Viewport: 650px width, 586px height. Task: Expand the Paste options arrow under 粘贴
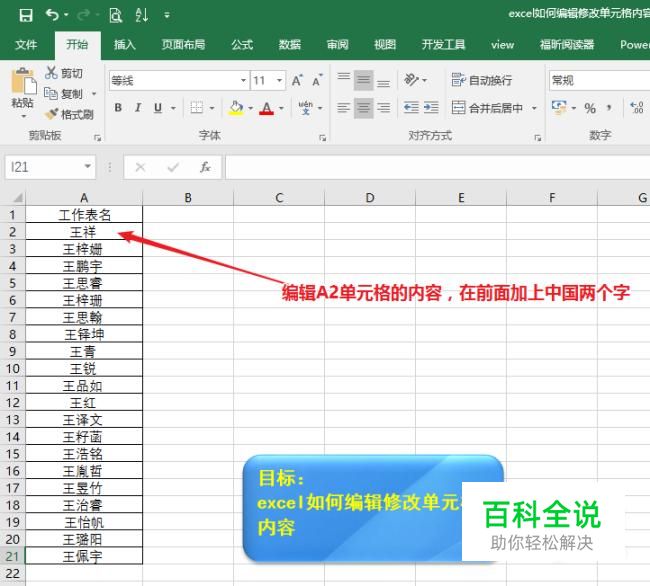pyautogui.click(x=23, y=117)
